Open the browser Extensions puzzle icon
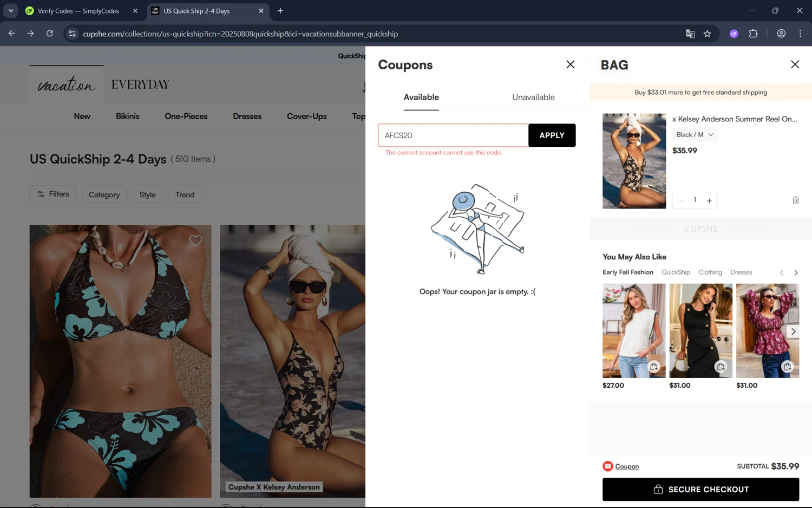This screenshot has width=812, height=508. point(753,34)
